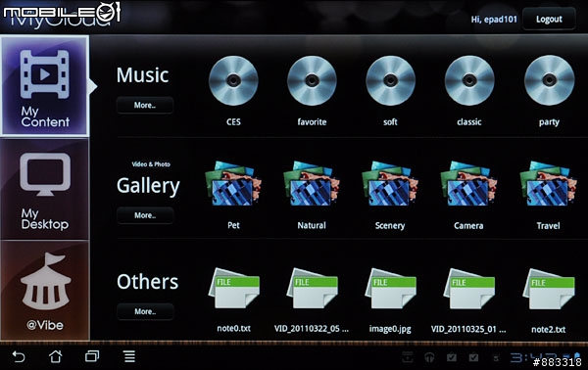Viewport: 588px width, 370px height.
Task: Tap the system clock in status bar
Action: pyautogui.click(x=534, y=357)
